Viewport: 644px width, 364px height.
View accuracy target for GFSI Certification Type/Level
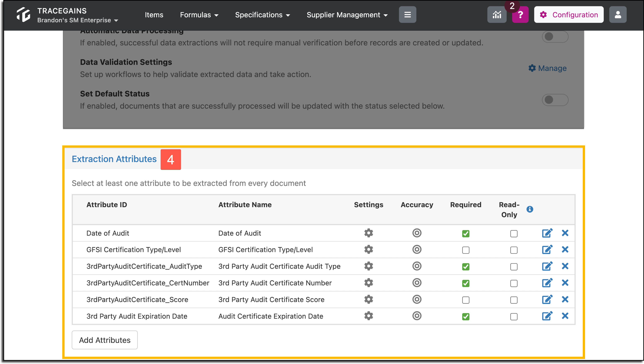point(417,250)
